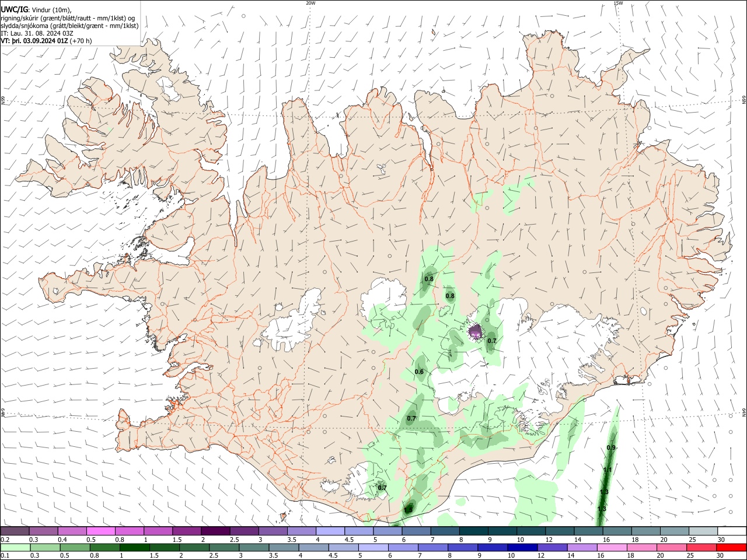747x560 pixels.
Task: Click the '0.6' precipitation value on the map
Action: 419,372
